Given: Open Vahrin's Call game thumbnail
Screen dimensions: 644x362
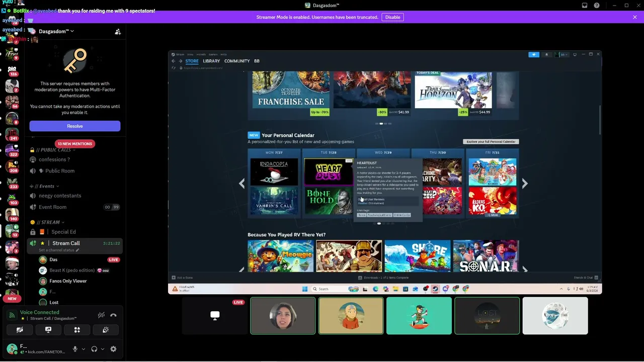Looking at the screenshot, I should 274,201.
